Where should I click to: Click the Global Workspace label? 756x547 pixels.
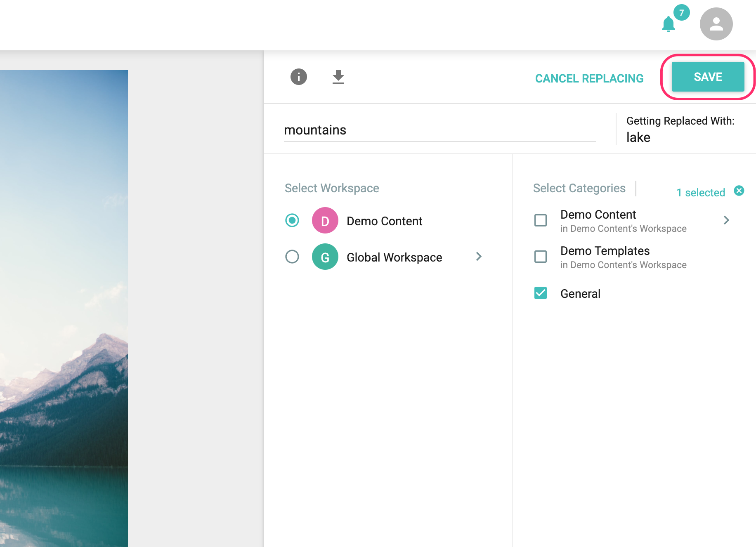(394, 257)
